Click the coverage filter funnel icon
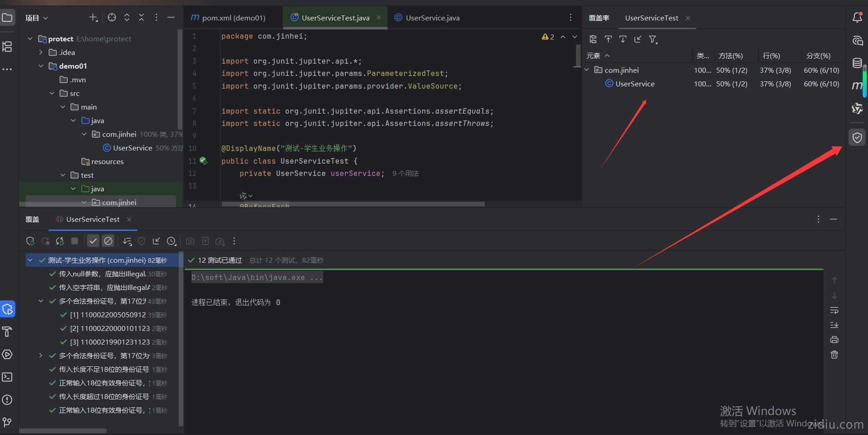 click(653, 40)
